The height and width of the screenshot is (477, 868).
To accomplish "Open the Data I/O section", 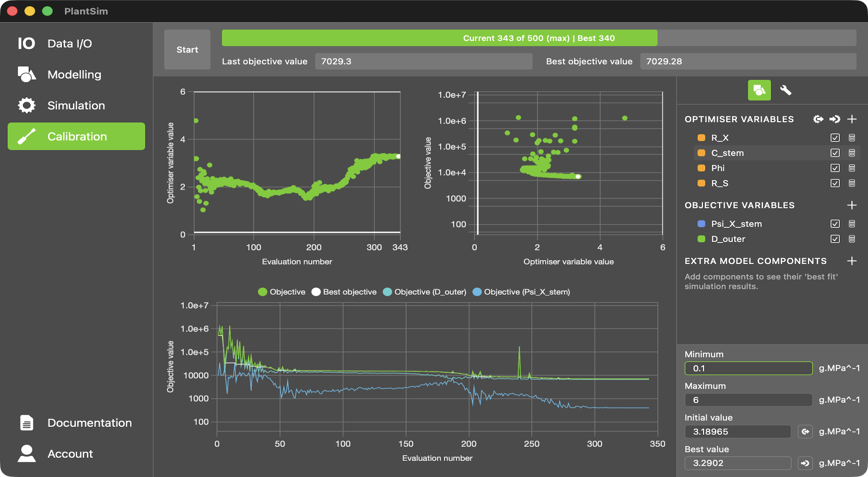I will click(x=27, y=43).
